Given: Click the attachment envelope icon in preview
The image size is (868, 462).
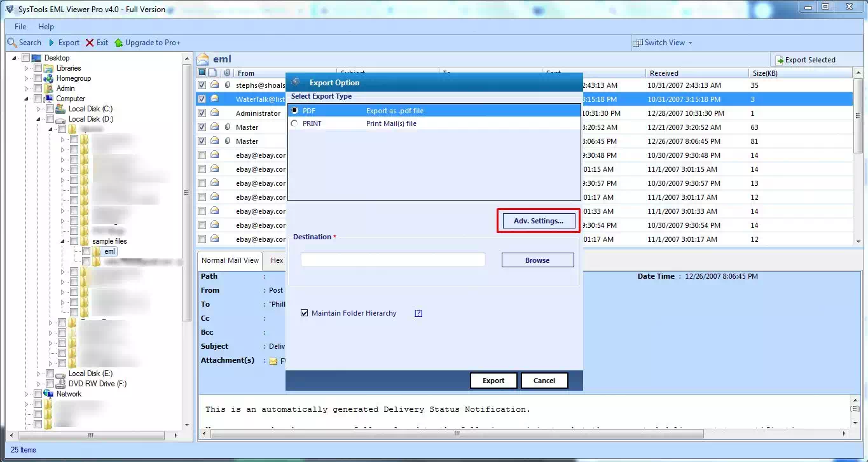Looking at the screenshot, I should tap(273, 361).
